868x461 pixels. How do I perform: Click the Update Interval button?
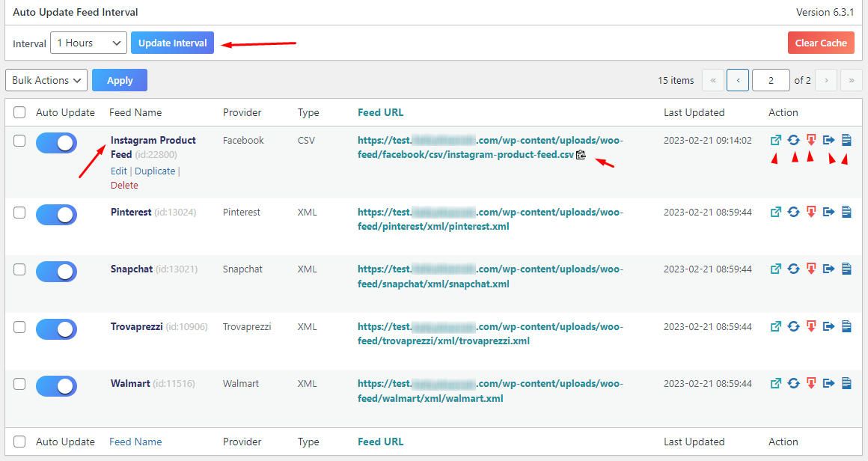click(x=172, y=43)
